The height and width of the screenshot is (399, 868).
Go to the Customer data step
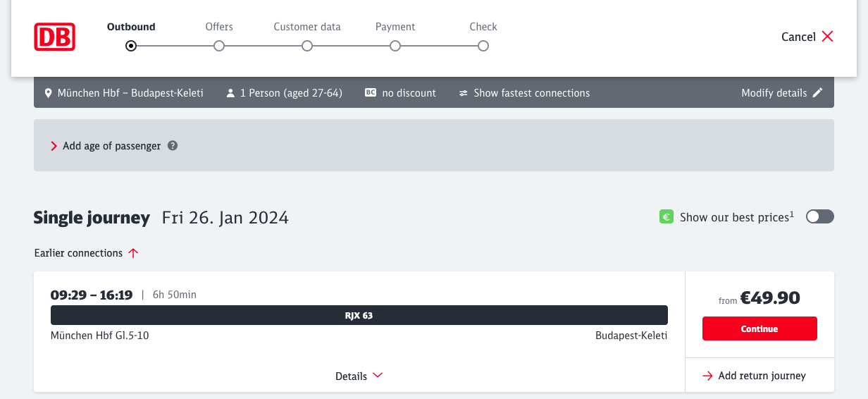307,46
